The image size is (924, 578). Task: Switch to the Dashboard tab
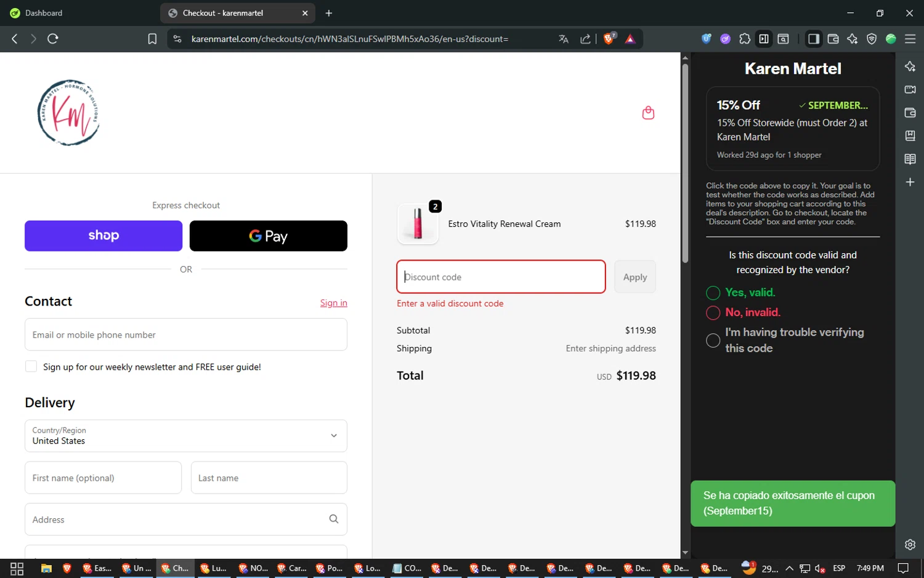tap(43, 13)
